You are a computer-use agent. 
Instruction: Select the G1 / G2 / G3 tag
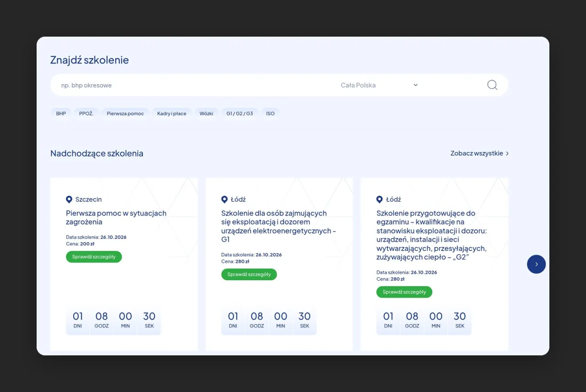click(239, 113)
